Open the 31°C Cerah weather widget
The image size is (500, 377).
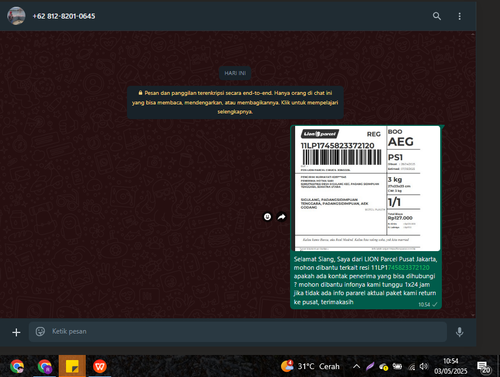pos(310,366)
